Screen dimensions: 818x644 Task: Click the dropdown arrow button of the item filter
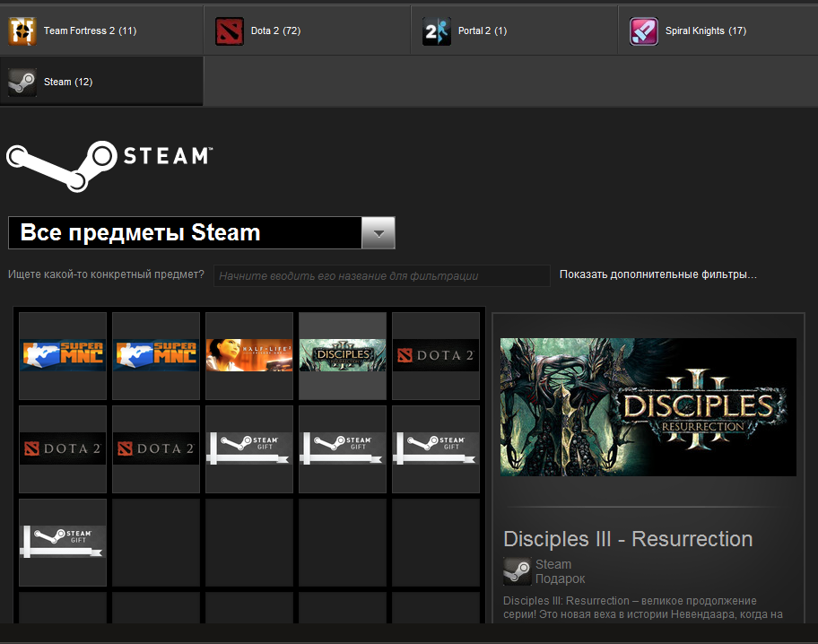pyautogui.click(x=379, y=233)
